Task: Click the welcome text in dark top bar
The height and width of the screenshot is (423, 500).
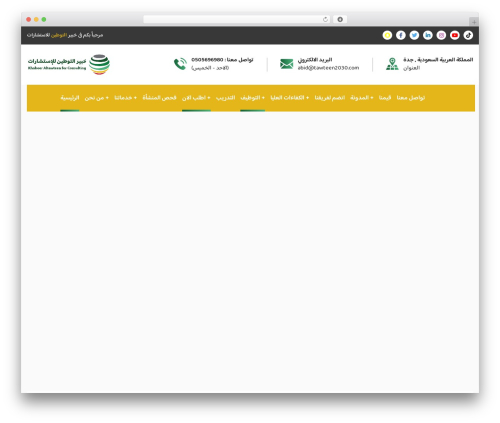Action: pyautogui.click(x=65, y=35)
